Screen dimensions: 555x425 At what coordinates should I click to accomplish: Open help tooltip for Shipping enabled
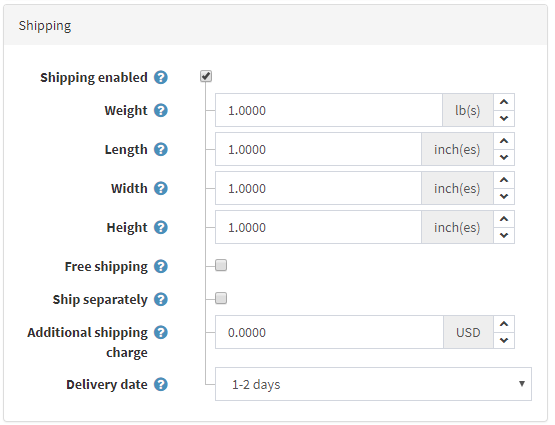coord(161,77)
